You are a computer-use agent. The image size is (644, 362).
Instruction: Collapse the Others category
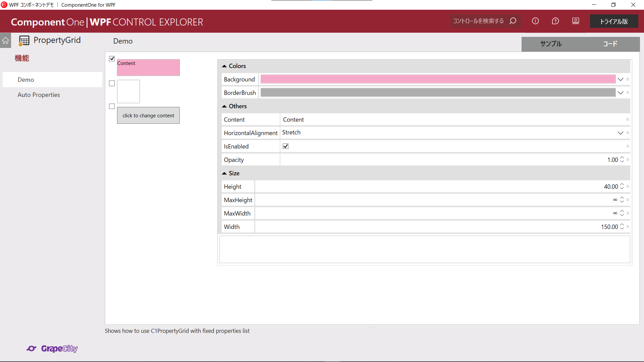click(224, 106)
